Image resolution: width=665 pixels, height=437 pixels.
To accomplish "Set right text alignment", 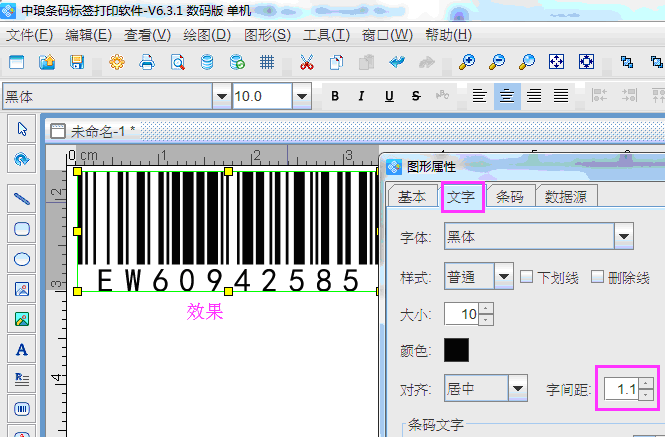I will click(534, 96).
